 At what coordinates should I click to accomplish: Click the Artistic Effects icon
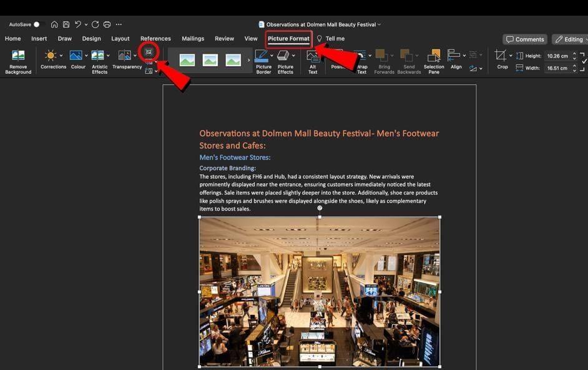99,56
